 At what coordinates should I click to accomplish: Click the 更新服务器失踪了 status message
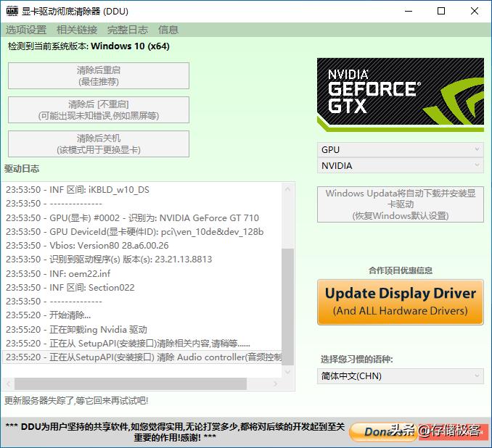tap(76, 400)
